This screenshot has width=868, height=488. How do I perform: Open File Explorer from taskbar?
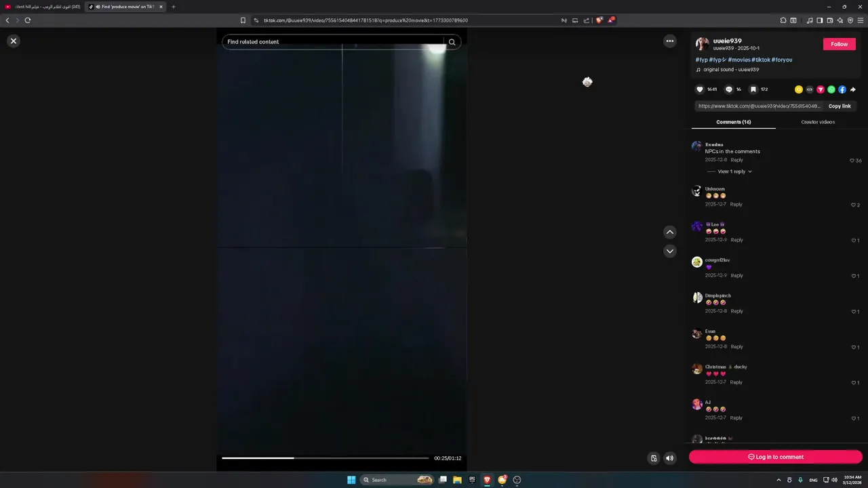(457, 480)
